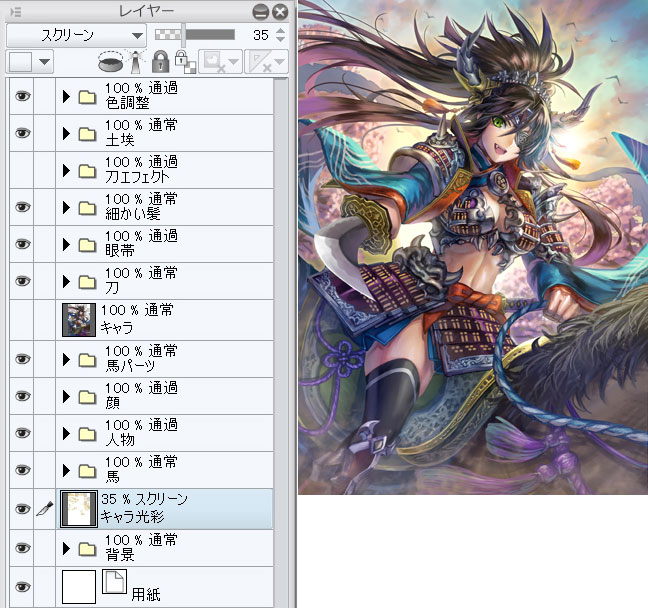648x608 pixels.
Task: Hide the 眼帯 folder
Action: point(22,244)
